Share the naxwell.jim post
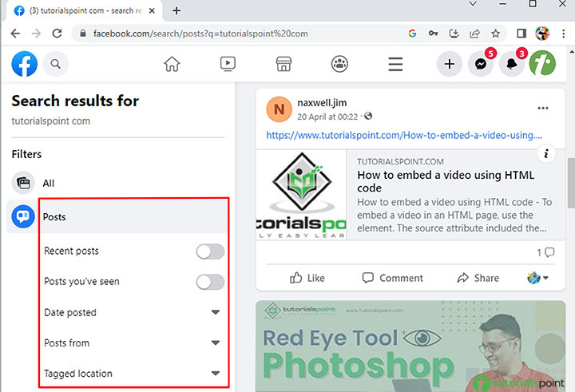 click(x=478, y=278)
